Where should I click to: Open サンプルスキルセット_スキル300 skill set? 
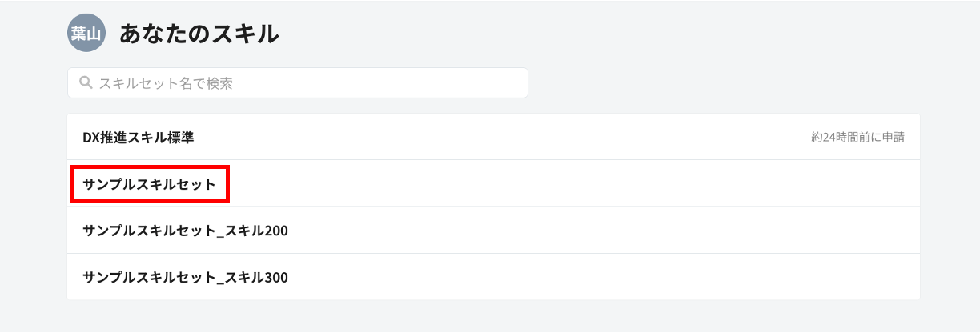point(185,278)
